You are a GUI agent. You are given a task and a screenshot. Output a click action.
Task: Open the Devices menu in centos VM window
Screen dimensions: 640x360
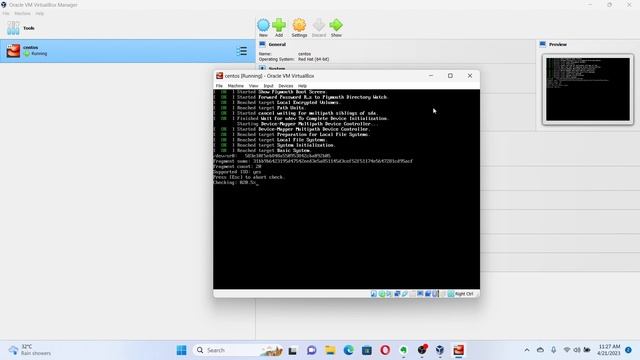(286, 86)
